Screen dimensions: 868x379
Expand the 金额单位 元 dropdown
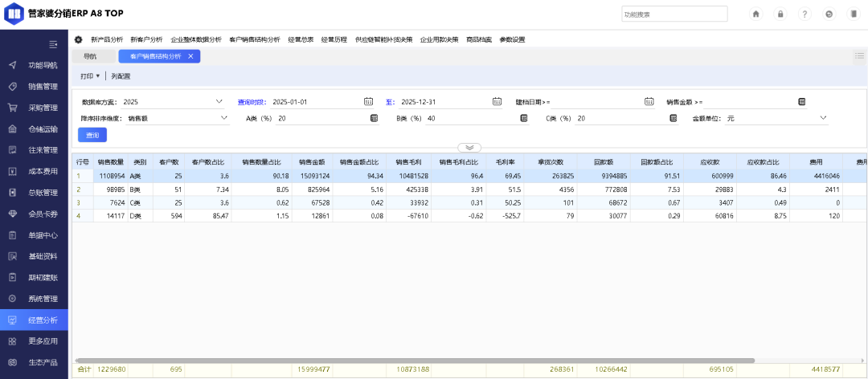coord(823,118)
